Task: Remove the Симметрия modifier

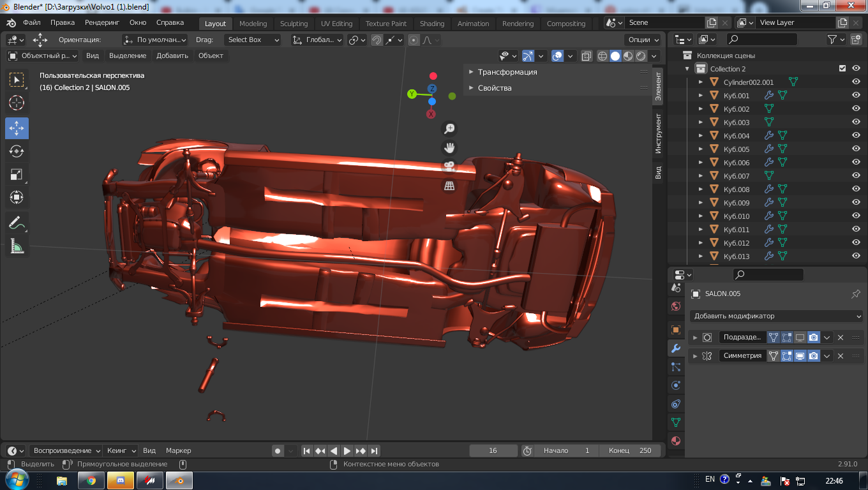Action: (841, 356)
